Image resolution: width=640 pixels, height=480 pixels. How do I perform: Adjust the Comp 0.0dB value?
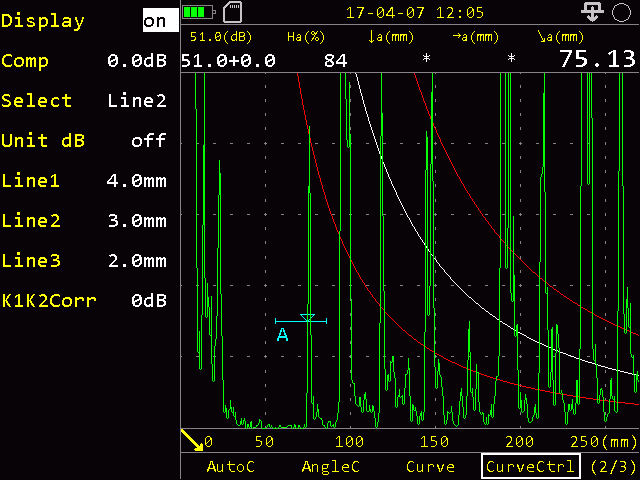click(x=137, y=61)
